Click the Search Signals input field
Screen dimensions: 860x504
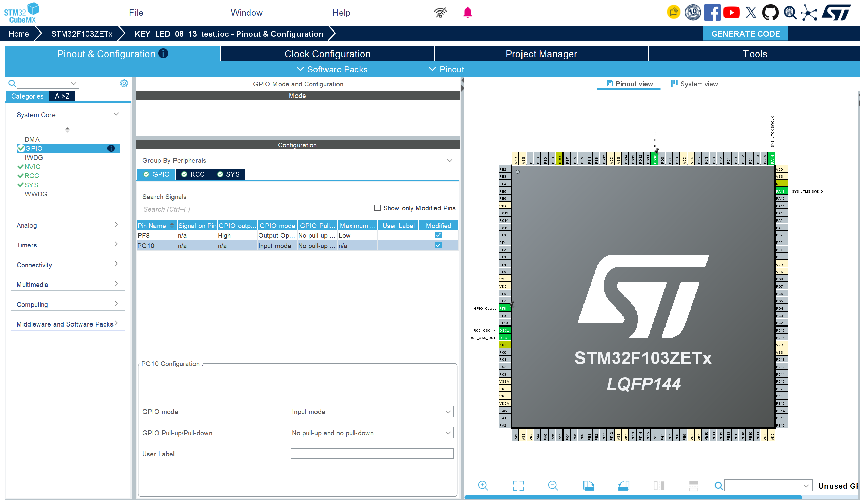tap(170, 209)
